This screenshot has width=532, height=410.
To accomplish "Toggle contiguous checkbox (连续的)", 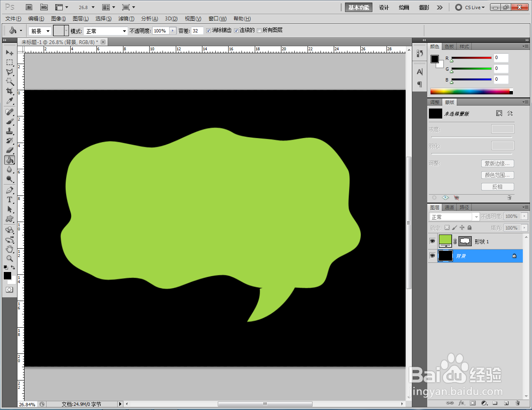I will click(x=236, y=31).
